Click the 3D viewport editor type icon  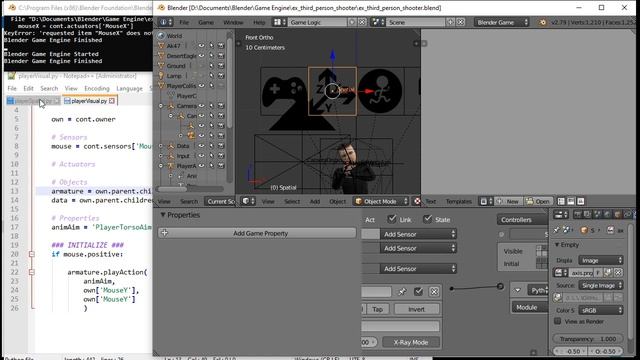248,201
